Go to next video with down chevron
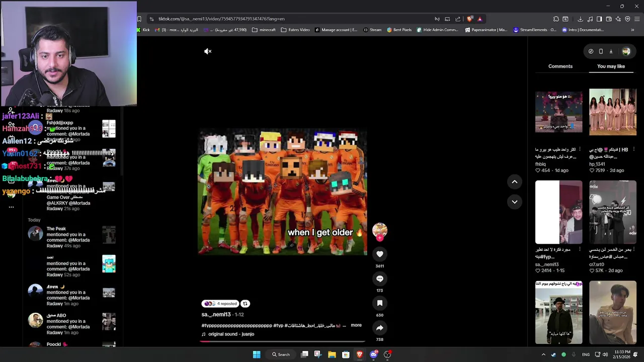Screen dimensions: 644x362 514,202
